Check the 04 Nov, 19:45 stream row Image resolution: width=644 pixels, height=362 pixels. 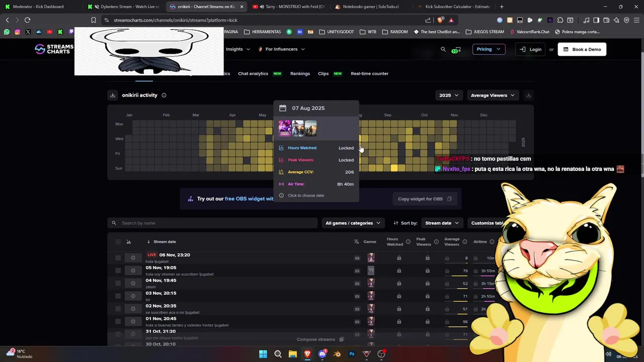(118, 283)
